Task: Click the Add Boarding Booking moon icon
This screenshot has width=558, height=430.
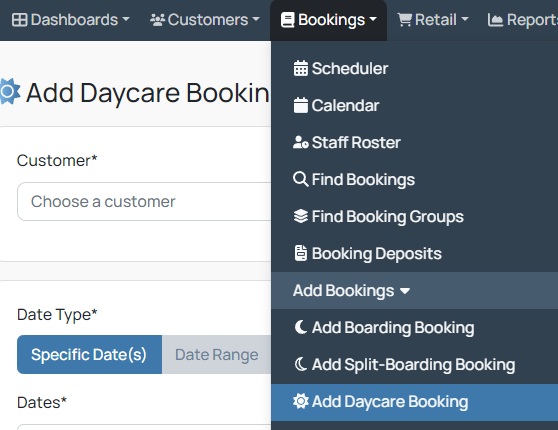Action: click(301, 327)
